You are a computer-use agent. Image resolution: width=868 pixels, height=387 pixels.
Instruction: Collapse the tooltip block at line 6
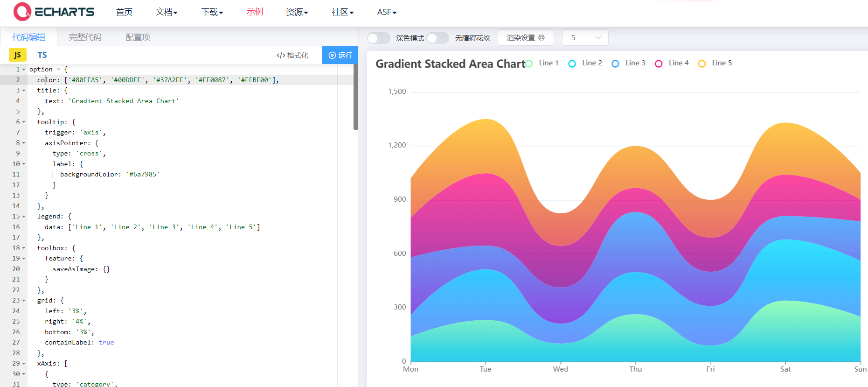pyautogui.click(x=24, y=122)
